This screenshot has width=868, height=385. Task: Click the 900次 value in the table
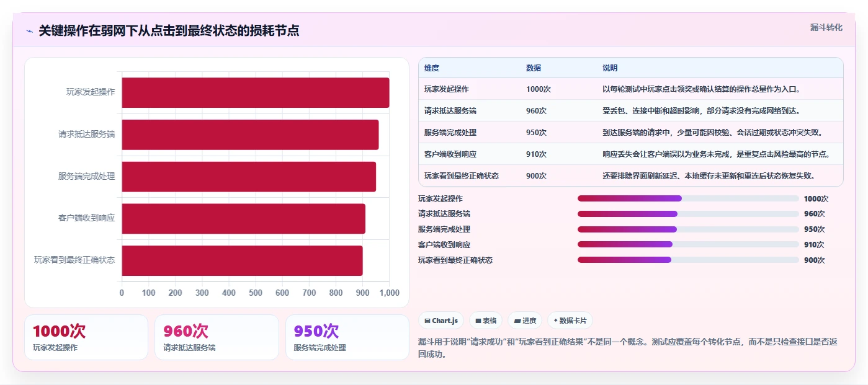click(x=537, y=176)
